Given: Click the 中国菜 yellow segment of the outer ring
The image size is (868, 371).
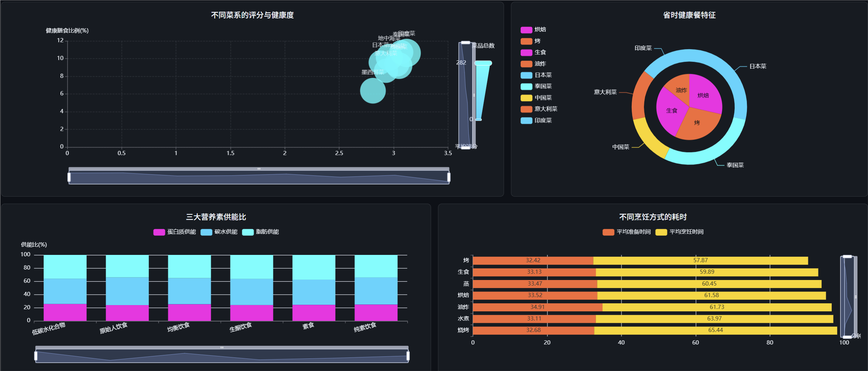Looking at the screenshot, I should [648, 139].
